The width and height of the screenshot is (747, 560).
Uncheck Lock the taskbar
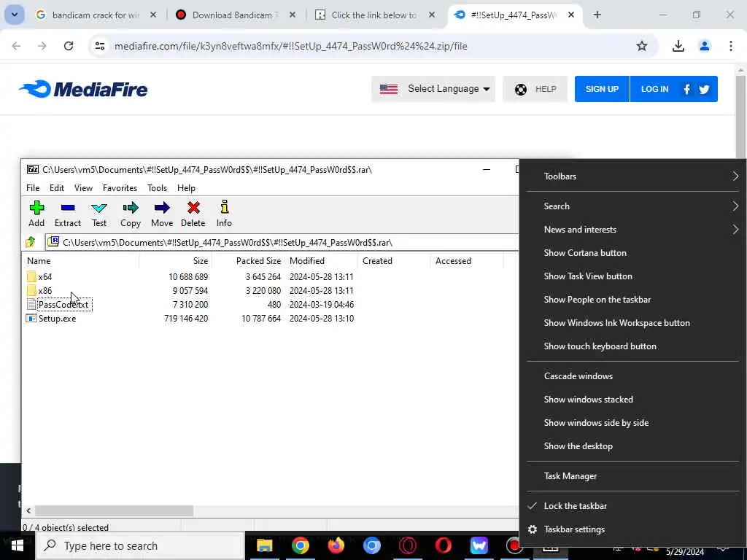coord(632,506)
